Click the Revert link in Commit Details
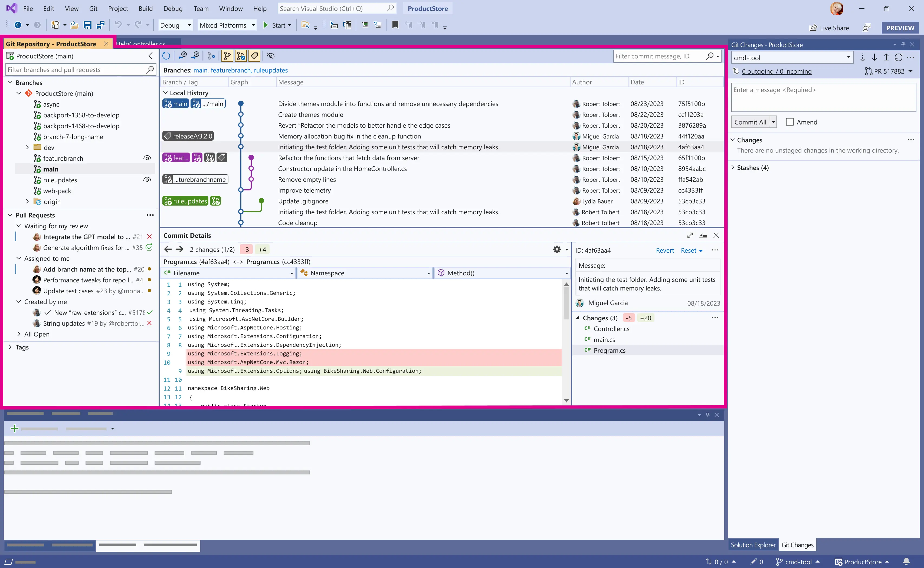Screen dimensions: 924x568 pos(665,250)
